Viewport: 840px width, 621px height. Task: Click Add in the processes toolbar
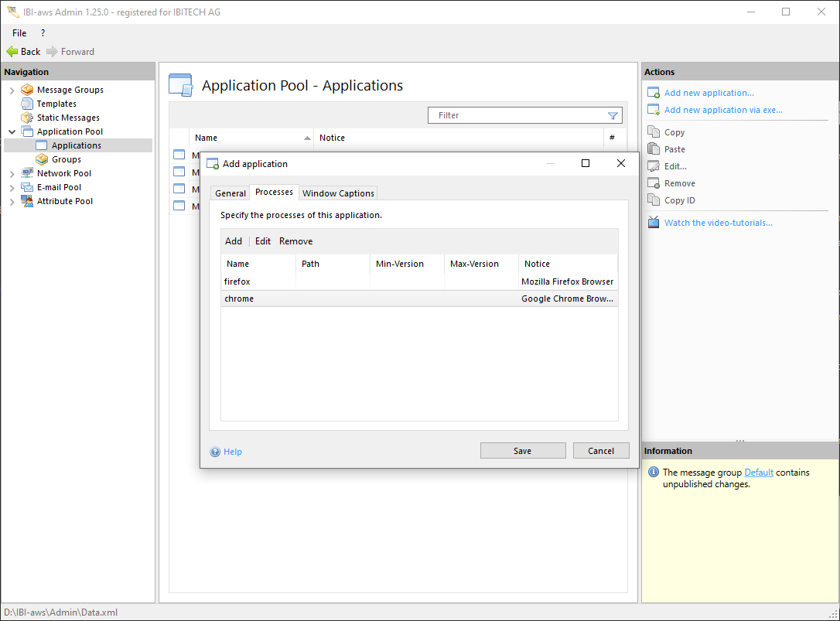pos(233,241)
